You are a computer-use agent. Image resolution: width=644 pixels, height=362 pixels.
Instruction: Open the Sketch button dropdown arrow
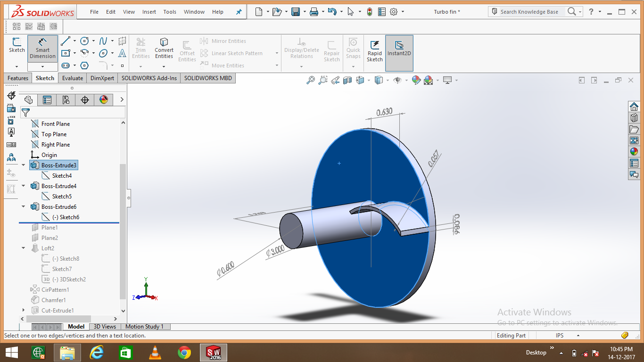click(17, 66)
